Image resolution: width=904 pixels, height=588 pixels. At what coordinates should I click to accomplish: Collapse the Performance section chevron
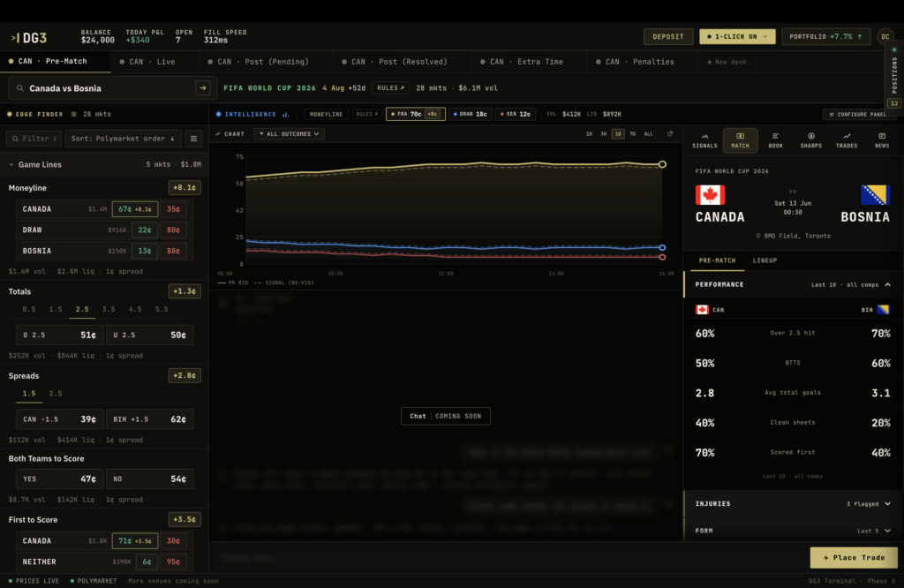(887, 284)
